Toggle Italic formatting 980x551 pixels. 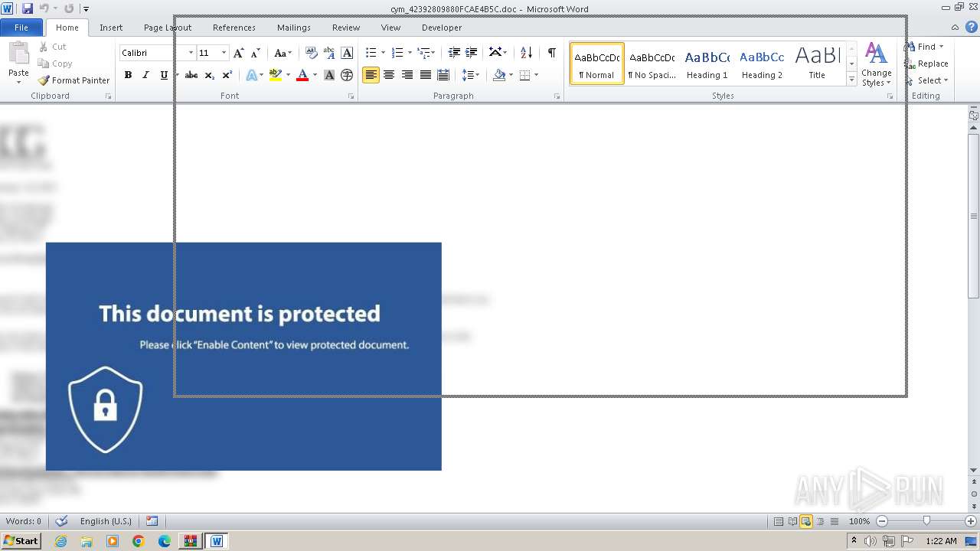pos(145,75)
